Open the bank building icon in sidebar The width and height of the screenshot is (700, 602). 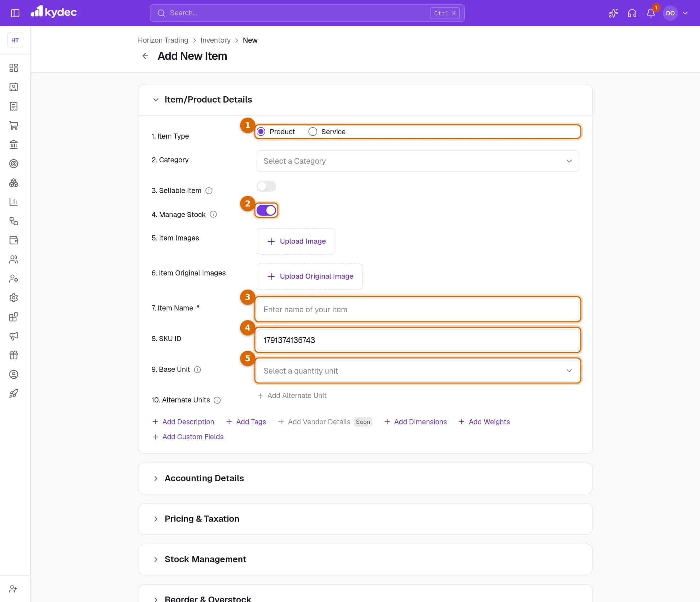click(x=13, y=144)
